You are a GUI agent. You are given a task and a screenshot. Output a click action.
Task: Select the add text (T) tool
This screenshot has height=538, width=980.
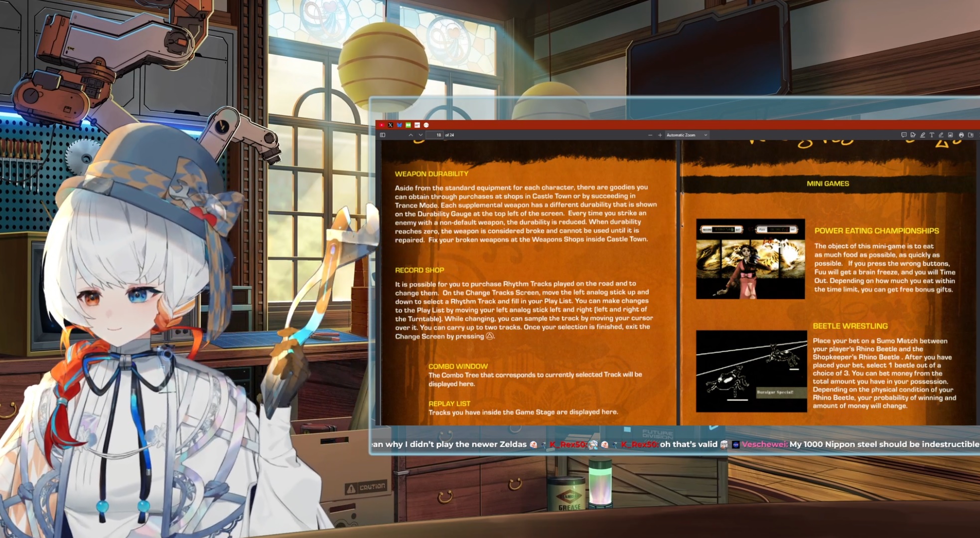(932, 135)
